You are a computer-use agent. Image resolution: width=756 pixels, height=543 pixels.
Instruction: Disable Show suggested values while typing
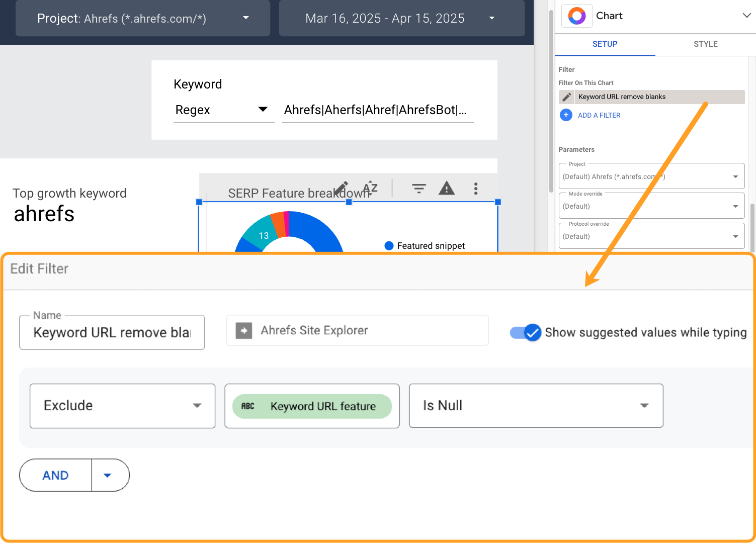(x=525, y=332)
